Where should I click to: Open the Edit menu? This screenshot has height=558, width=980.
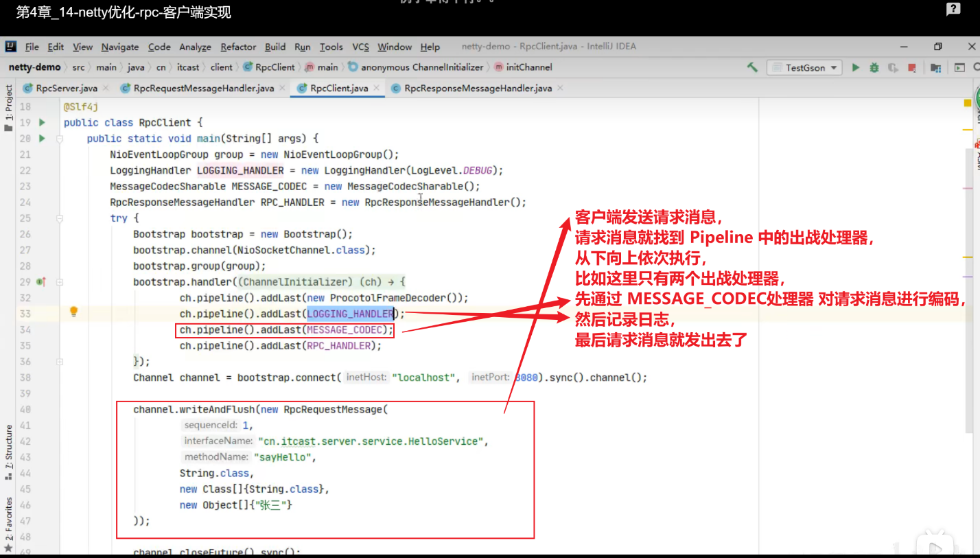pos(56,47)
